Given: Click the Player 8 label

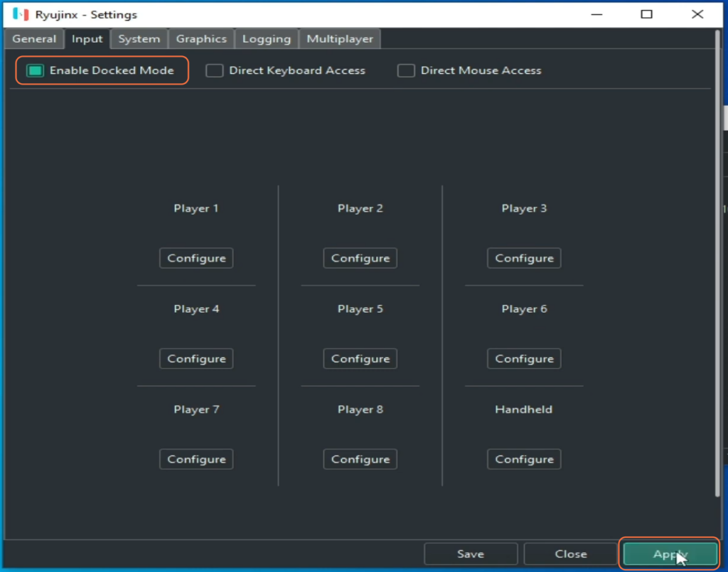Looking at the screenshot, I should [x=360, y=409].
